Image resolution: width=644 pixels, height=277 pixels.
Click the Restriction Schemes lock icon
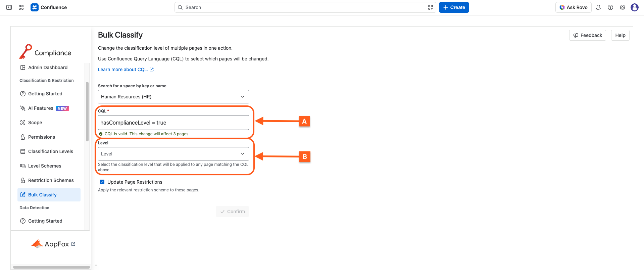23,180
